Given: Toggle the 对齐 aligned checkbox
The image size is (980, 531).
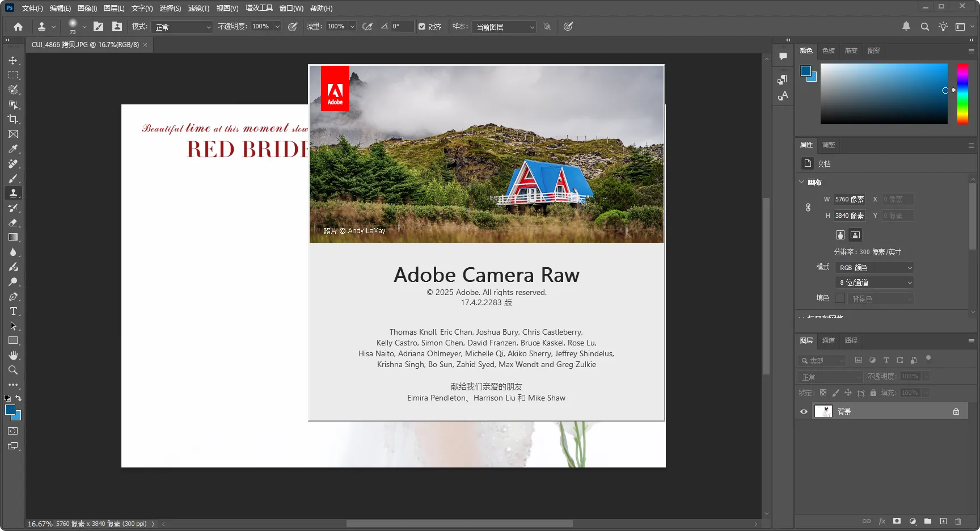Looking at the screenshot, I should coord(421,27).
